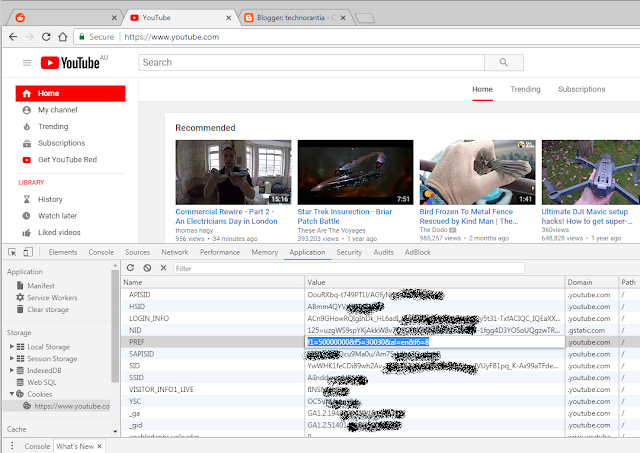Open the DevTools Console panel tab

click(x=101, y=252)
